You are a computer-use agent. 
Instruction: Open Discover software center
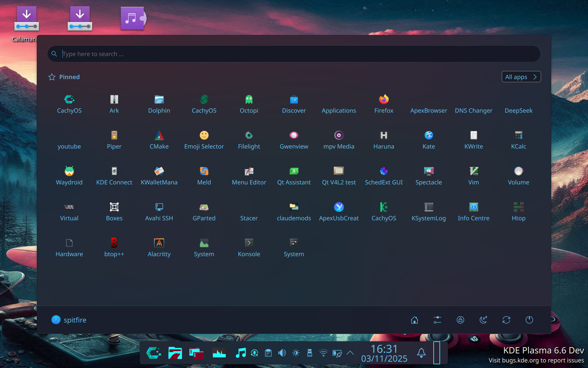tap(294, 104)
